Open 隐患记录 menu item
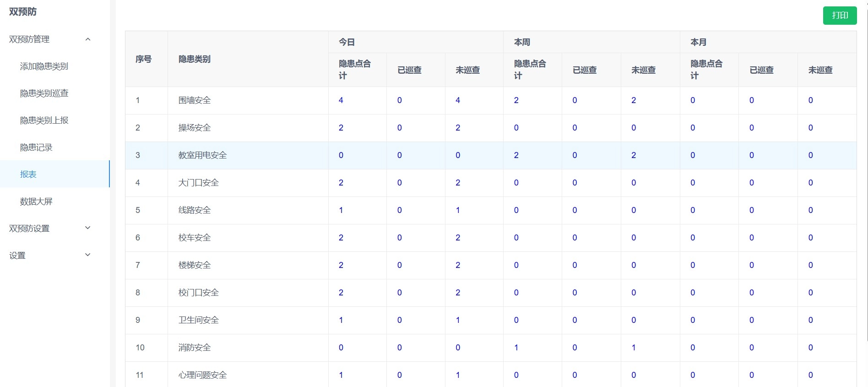Viewport: 868px width, 387px height. click(x=36, y=147)
